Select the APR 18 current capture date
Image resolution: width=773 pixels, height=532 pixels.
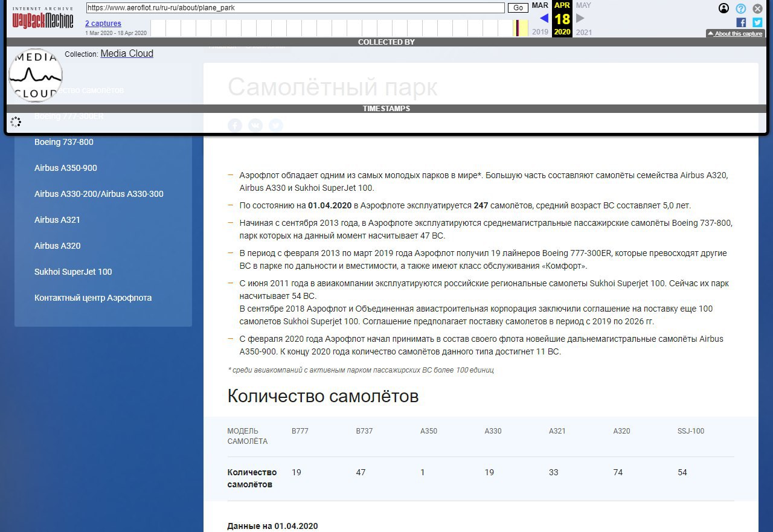562,18
